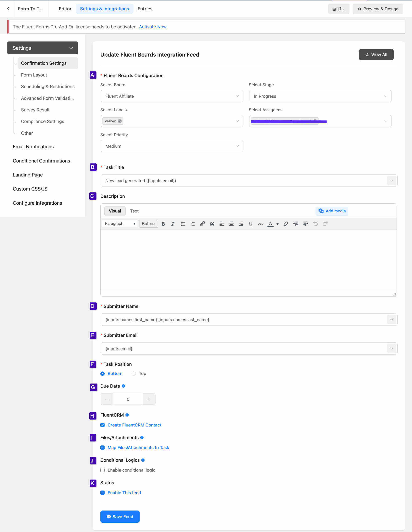Image resolution: width=412 pixels, height=532 pixels.
Task: Apply italic formatting in the description editor
Action: pos(173,224)
